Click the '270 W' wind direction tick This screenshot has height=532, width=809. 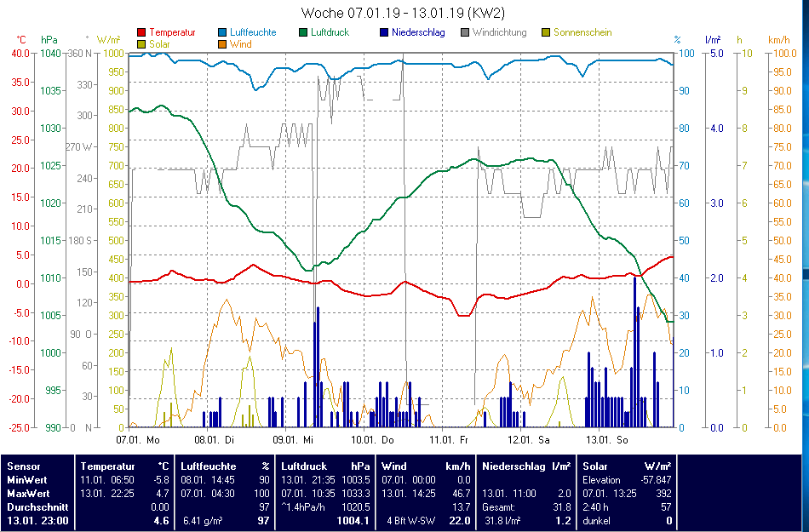point(79,147)
